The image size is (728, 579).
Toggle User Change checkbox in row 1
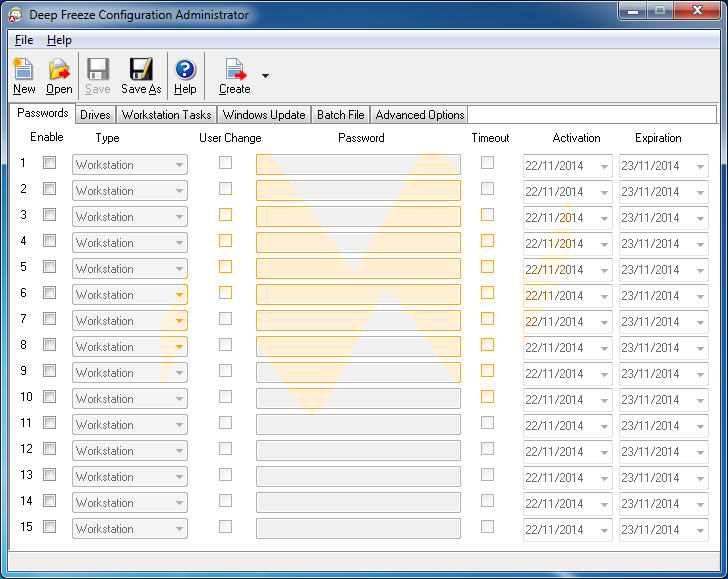(226, 163)
